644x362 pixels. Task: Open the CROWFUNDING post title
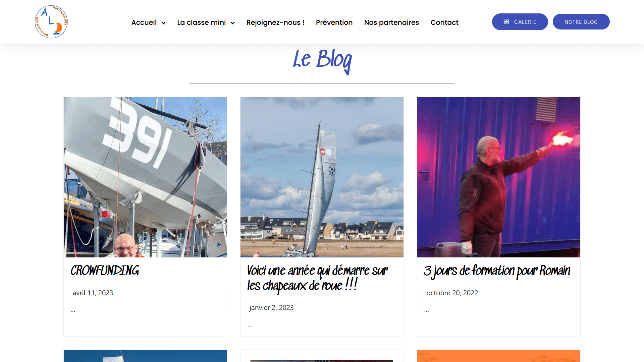click(x=105, y=270)
